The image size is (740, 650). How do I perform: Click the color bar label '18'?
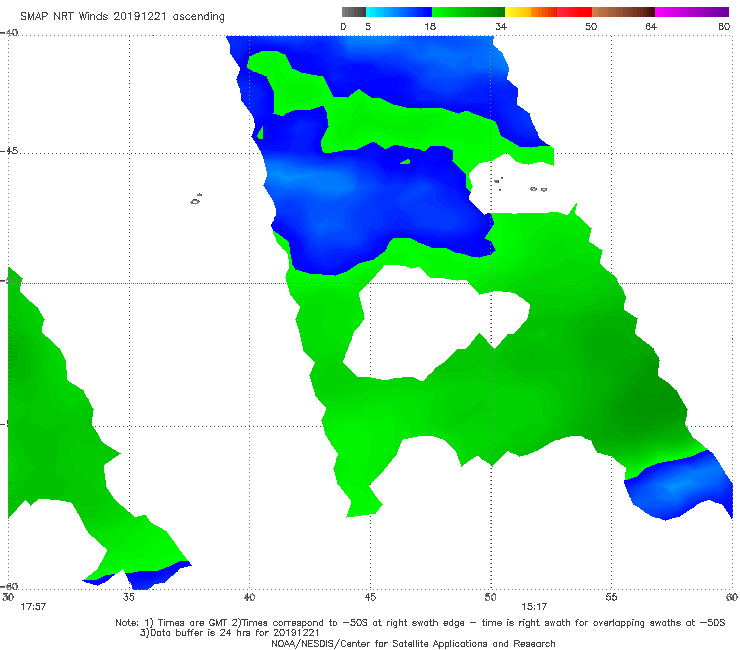click(x=430, y=27)
